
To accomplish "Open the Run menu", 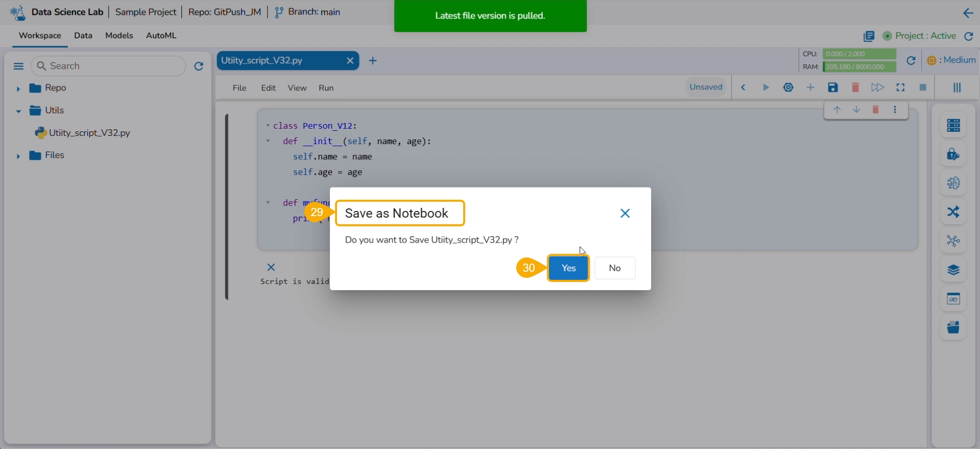I will 326,88.
